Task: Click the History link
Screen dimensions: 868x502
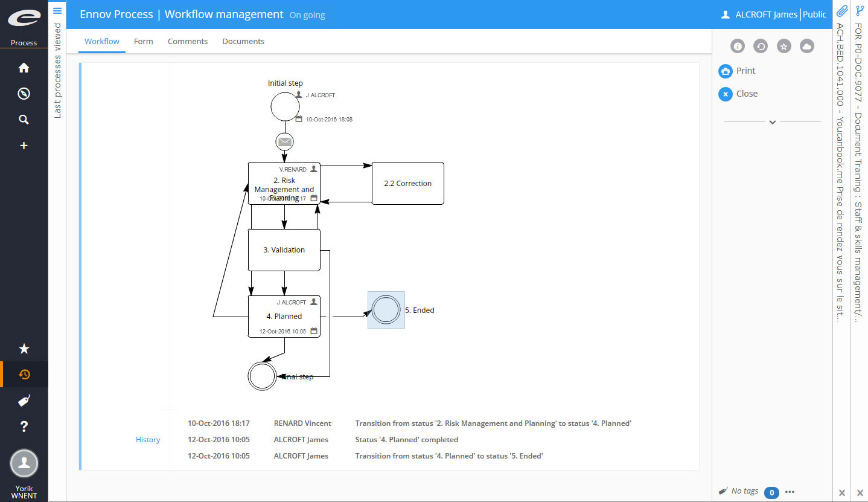Action: click(148, 440)
